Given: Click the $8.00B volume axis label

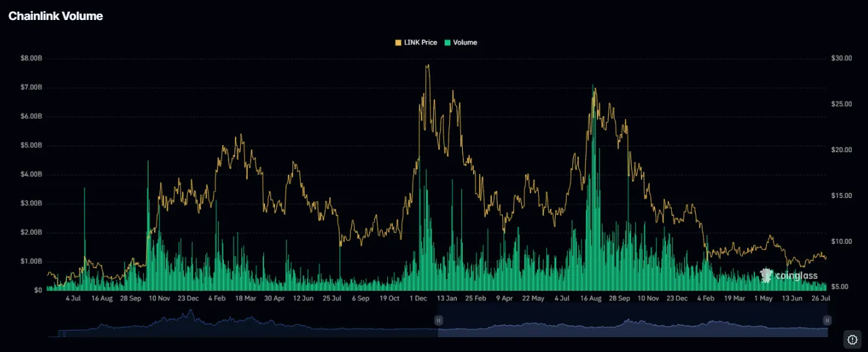Looking at the screenshot, I should (x=32, y=59).
